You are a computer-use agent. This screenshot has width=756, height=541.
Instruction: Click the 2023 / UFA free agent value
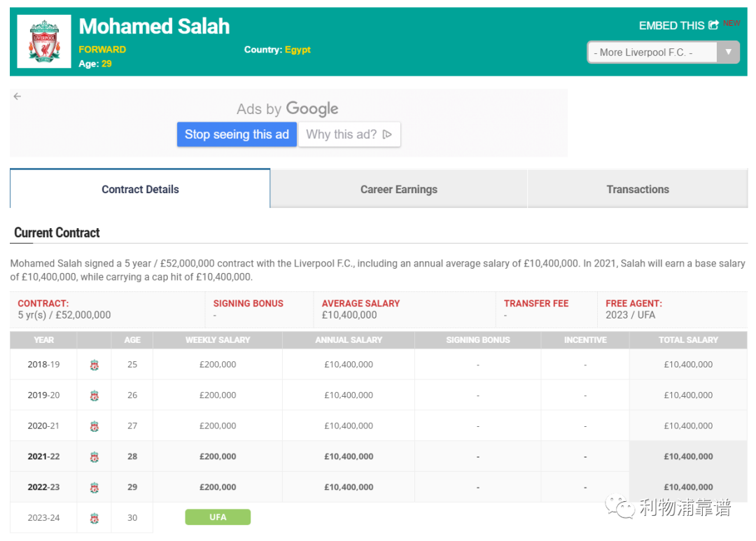point(630,315)
